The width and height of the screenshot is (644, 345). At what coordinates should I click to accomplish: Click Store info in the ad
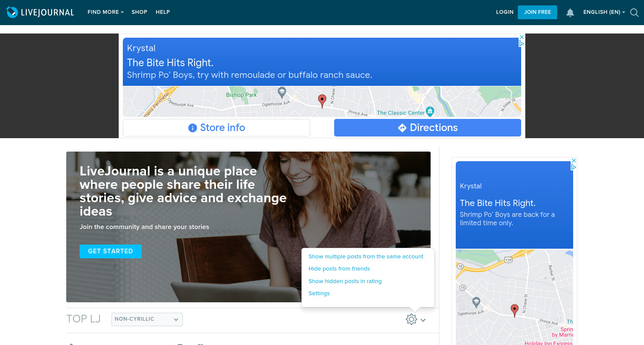coord(216,128)
